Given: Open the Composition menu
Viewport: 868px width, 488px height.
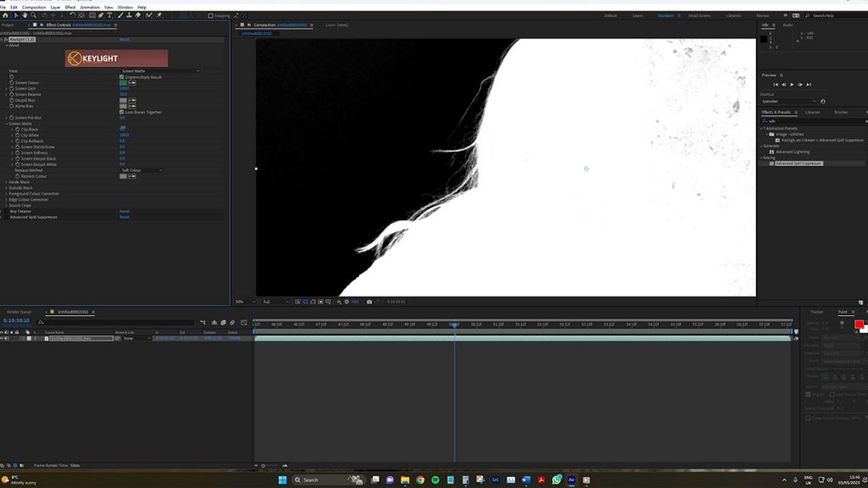Looking at the screenshot, I should point(34,7).
